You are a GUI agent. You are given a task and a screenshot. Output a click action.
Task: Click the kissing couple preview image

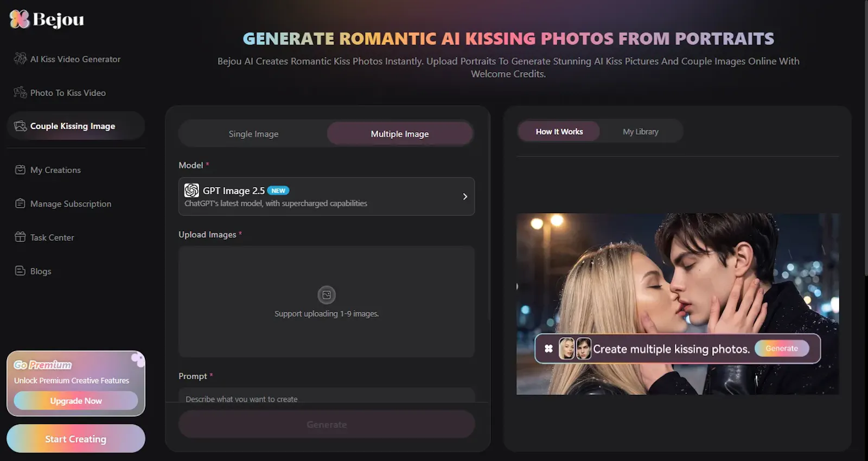tap(678, 304)
